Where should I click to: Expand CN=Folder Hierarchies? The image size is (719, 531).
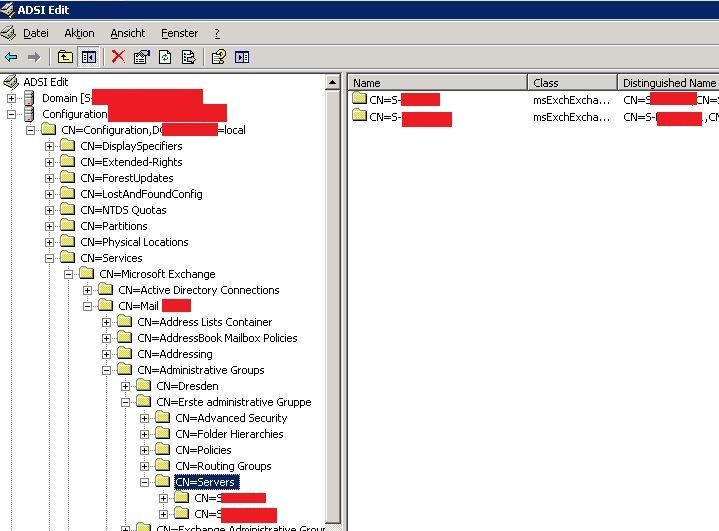(x=144, y=434)
